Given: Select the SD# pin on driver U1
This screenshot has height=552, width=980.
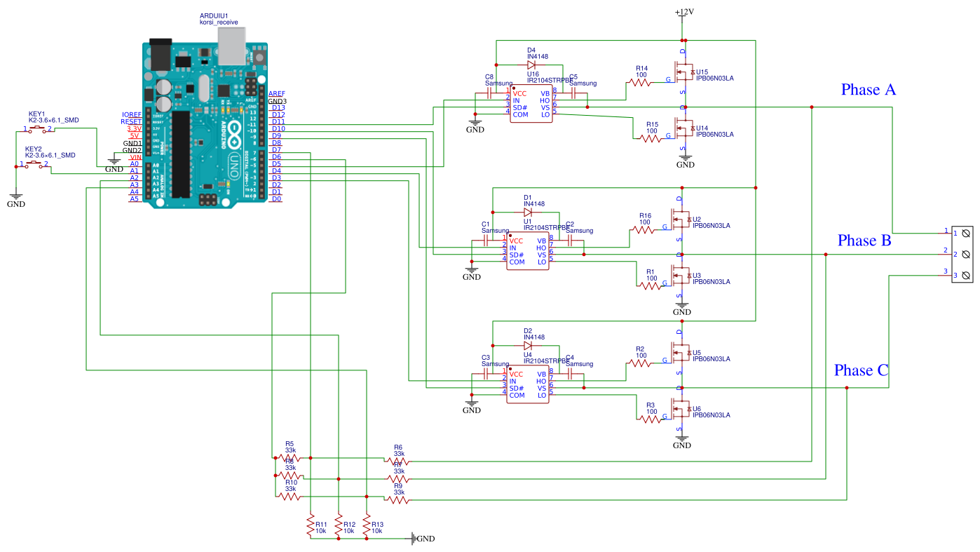Looking at the screenshot, I should pyautogui.click(x=517, y=254).
